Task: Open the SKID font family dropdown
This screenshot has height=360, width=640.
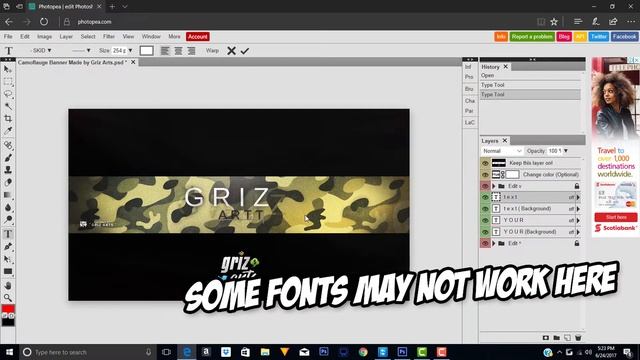Action: pyautogui.click(x=40, y=51)
